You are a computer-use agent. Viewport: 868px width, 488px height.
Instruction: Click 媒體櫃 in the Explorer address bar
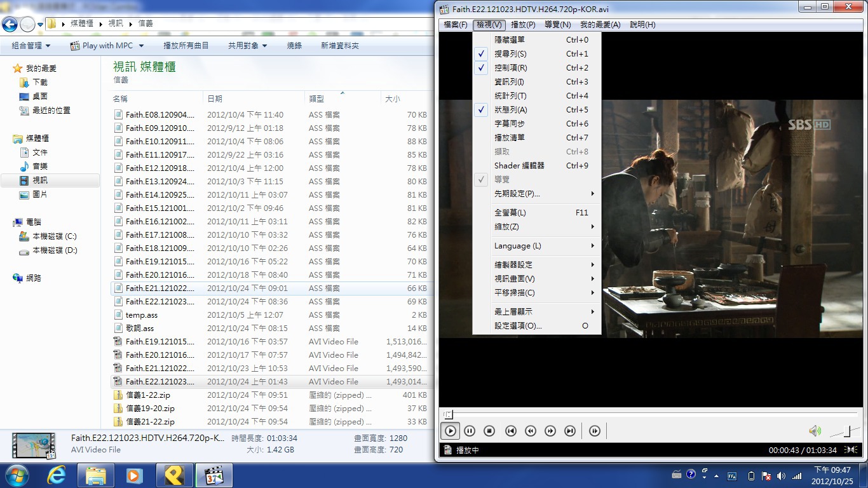tap(81, 24)
